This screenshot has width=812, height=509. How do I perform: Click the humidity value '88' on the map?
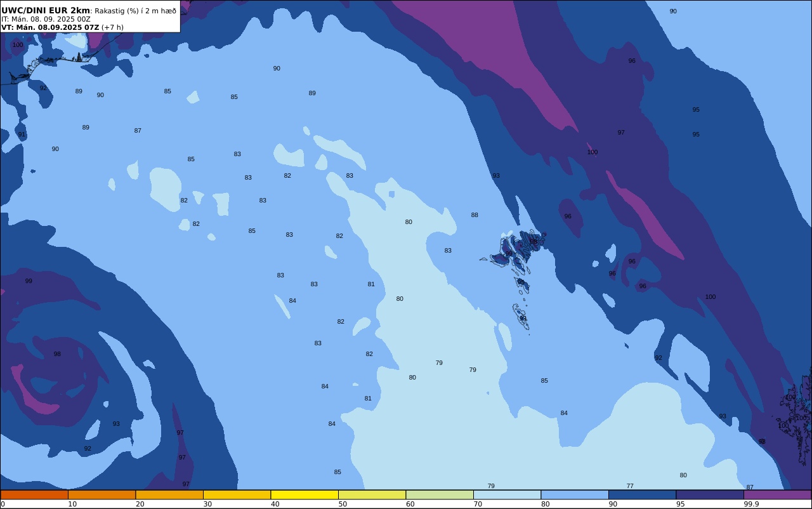click(x=475, y=215)
